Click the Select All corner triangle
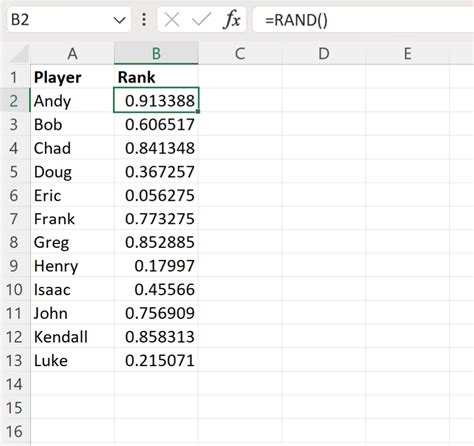Viewport: 474px width, 446px height. 20,54
